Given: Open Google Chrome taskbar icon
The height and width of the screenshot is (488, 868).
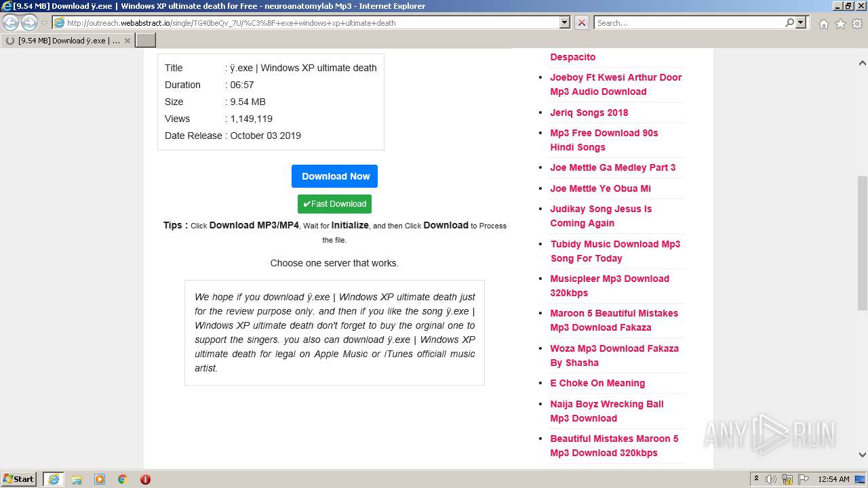Looking at the screenshot, I should pos(123,479).
